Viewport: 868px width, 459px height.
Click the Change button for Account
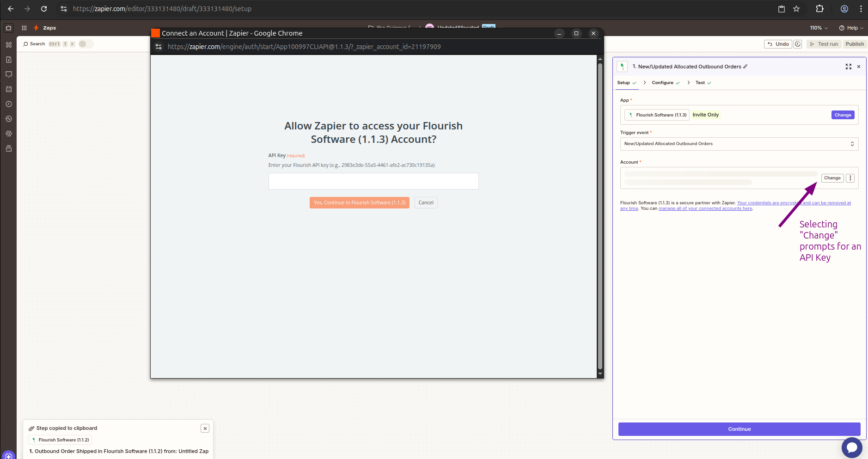(832, 178)
